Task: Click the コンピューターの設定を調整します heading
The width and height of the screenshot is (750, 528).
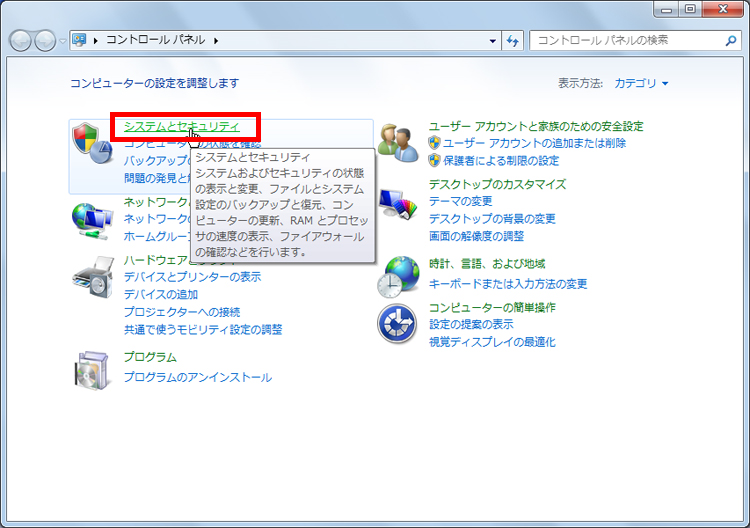Action: [x=154, y=83]
